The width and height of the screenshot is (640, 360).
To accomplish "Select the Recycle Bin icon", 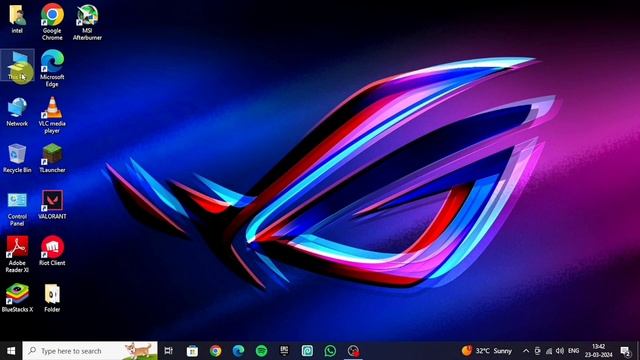I will (17, 158).
